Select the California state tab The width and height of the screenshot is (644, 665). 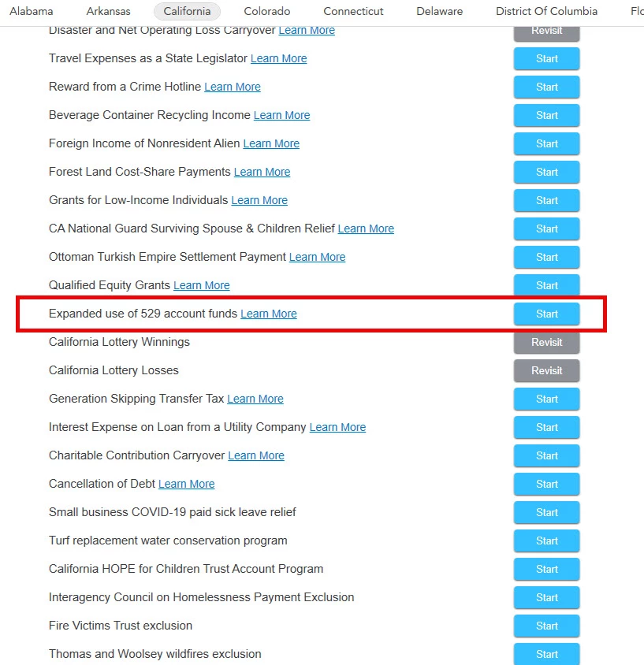point(187,11)
